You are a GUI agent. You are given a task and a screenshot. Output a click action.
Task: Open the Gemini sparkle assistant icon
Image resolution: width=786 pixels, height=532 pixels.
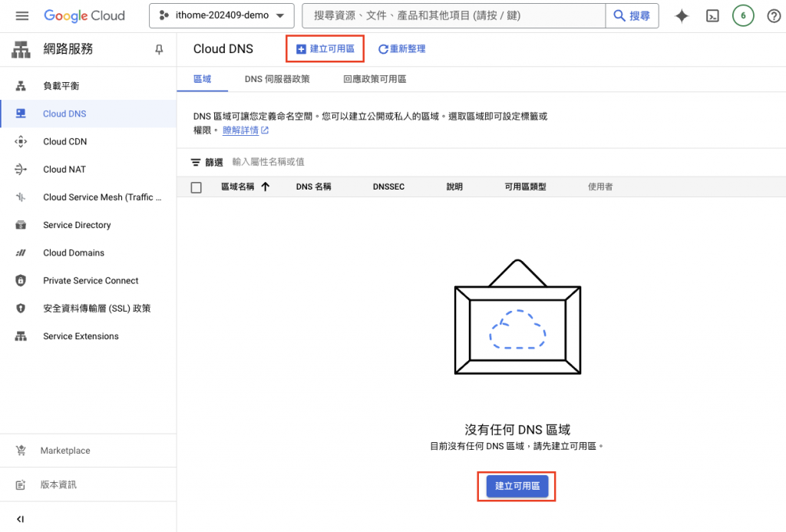tap(682, 16)
